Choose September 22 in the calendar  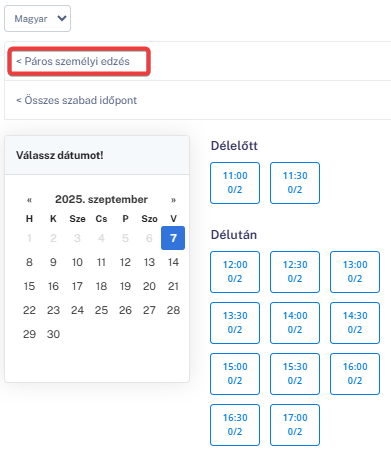[x=29, y=310]
